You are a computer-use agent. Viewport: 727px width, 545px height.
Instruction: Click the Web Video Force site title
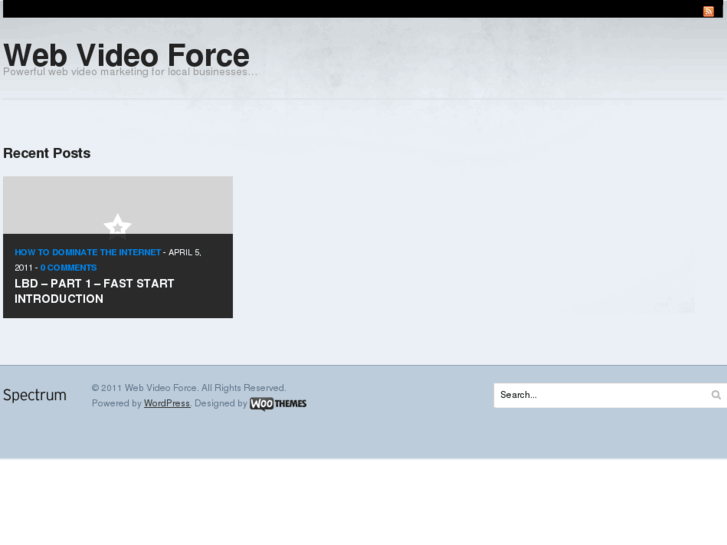click(x=127, y=55)
